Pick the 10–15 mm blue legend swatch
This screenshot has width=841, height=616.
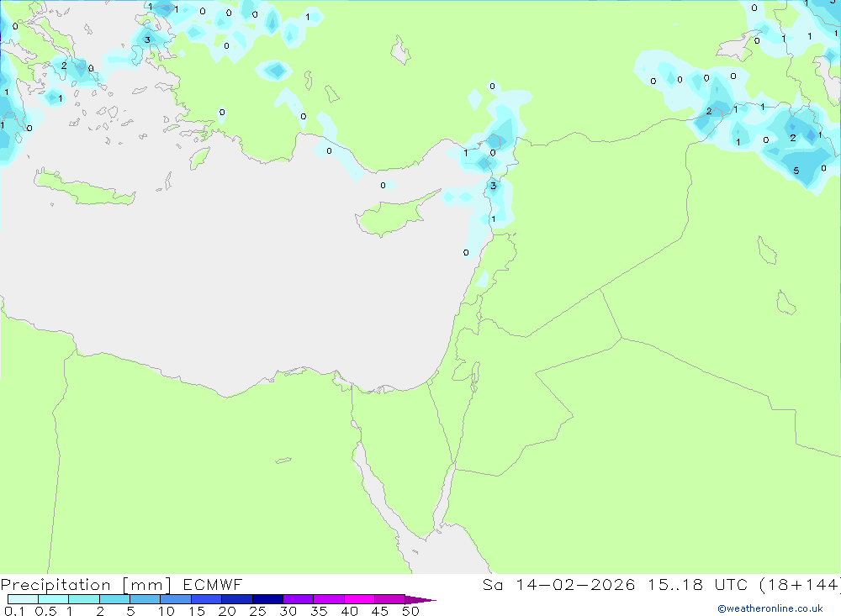coord(176,599)
